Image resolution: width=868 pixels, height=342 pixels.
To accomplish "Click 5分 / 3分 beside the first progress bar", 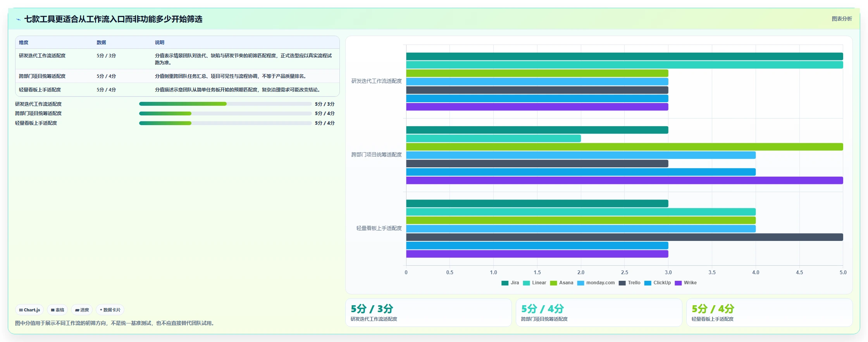I will point(325,104).
